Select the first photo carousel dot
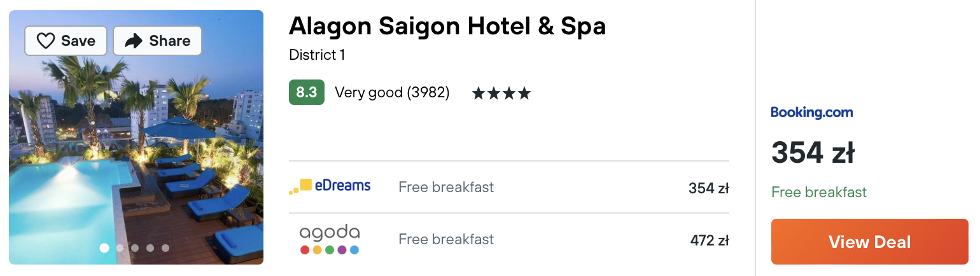The height and width of the screenshot is (276, 980). (x=104, y=248)
